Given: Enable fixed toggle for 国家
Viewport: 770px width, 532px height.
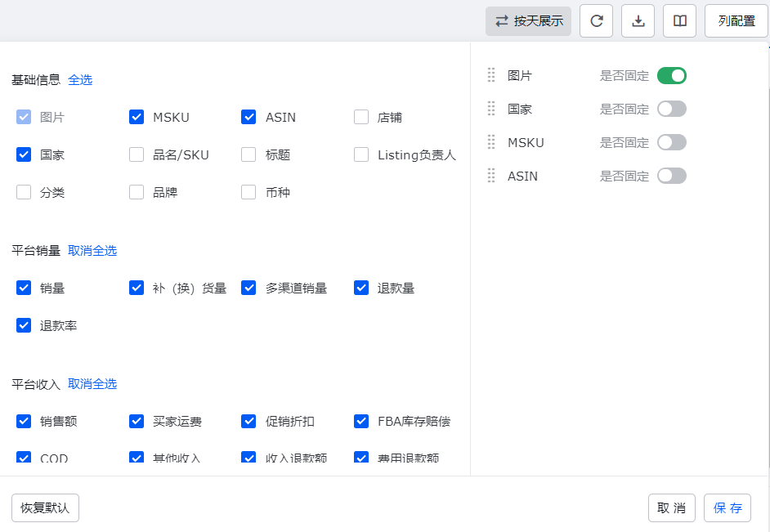Looking at the screenshot, I should pyautogui.click(x=672, y=109).
